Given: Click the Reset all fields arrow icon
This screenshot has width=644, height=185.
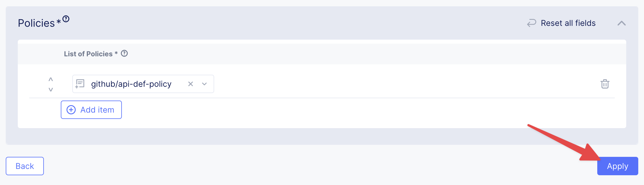Looking at the screenshot, I should (x=531, y=23).
